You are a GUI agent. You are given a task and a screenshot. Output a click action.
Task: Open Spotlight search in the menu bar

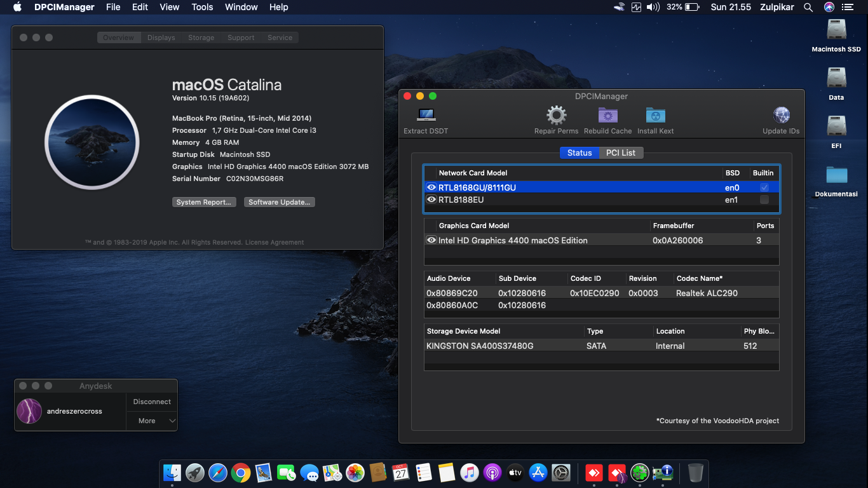coord(808,7)
